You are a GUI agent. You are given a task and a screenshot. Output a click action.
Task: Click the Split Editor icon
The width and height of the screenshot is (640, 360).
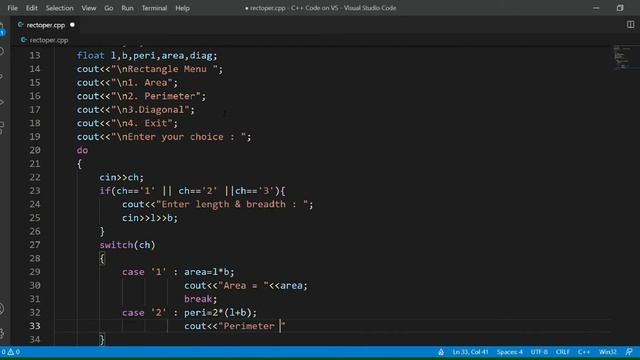coord(631,24)
